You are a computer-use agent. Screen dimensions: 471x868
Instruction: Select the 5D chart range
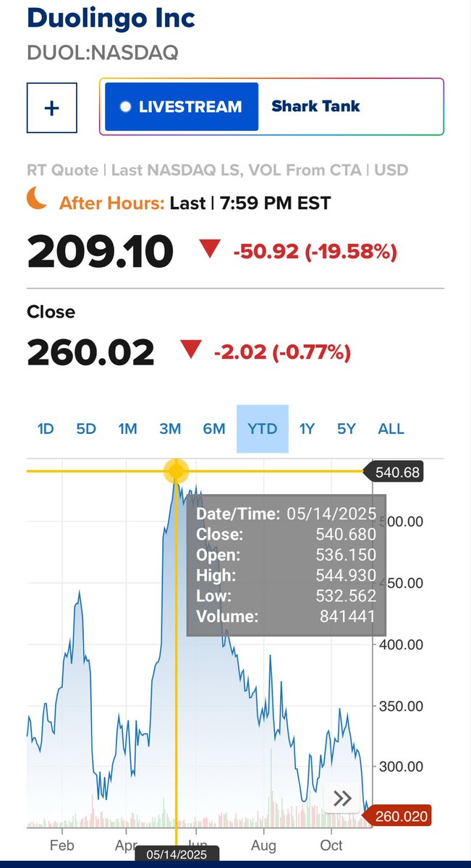pyautogui.click(x=86, y=429)
